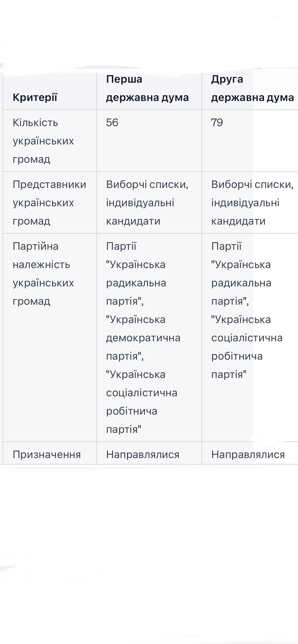
Task: Click the "Представники українських громад" row label
Action: coord(49,203)
